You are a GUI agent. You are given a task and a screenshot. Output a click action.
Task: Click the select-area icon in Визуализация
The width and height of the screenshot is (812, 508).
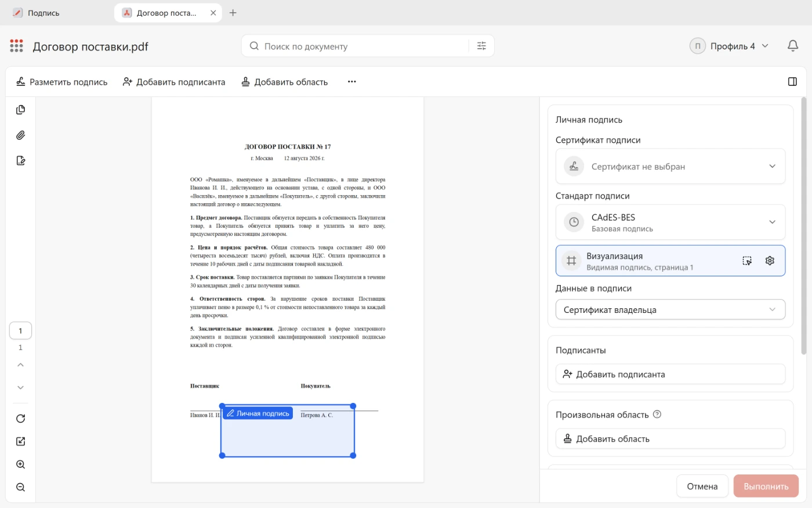(747, 261)
